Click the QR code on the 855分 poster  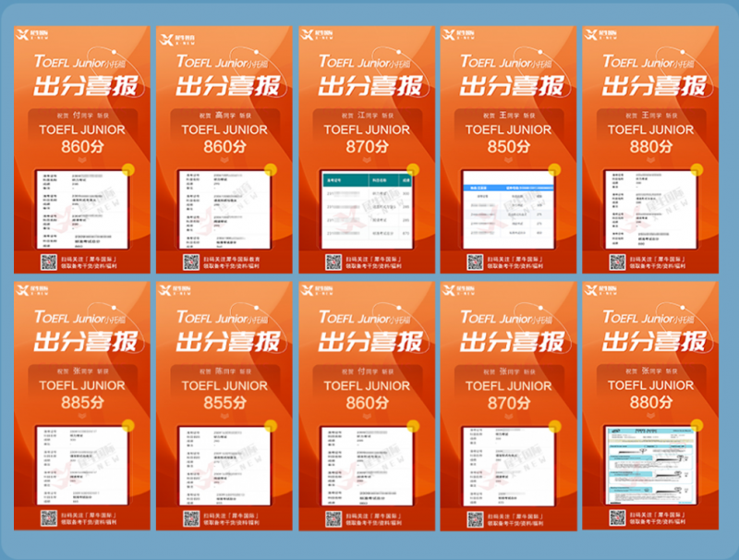pyautogui.click(x=191, y=518)
